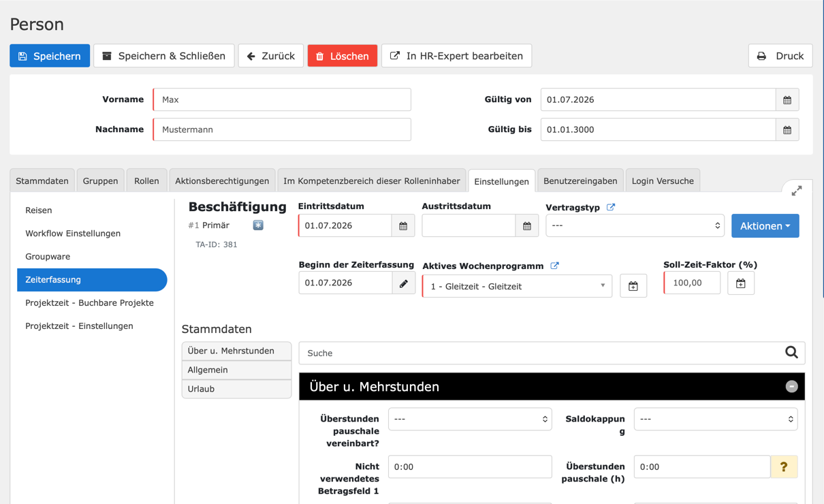824x504 pixels.
Task: Open calendar icon next to Eintrittsdatum
Action: coord(403,225)
